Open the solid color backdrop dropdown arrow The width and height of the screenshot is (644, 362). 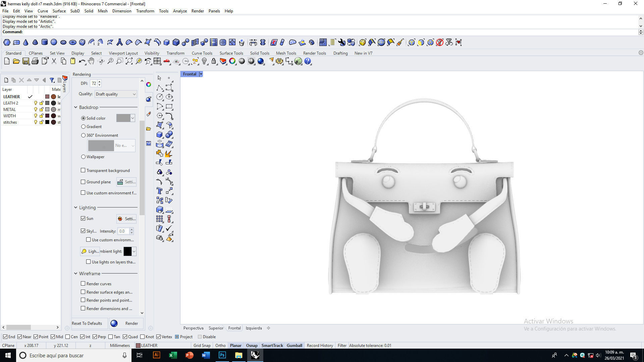133,118
